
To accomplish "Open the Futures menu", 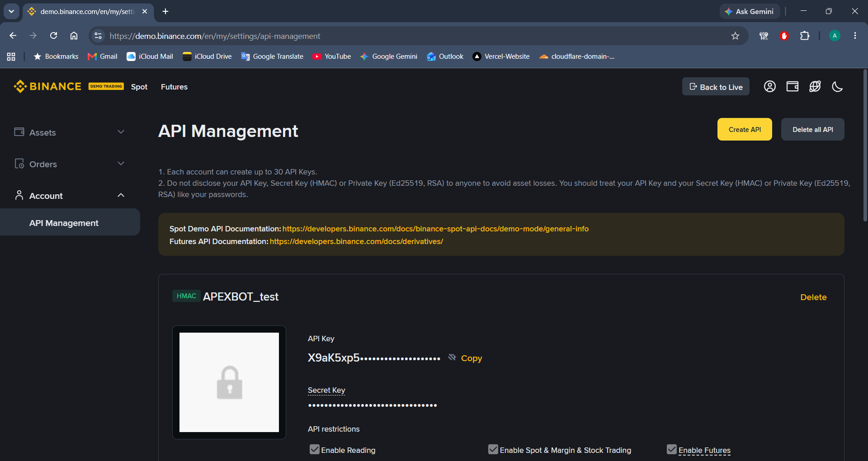I will [174, 87].
